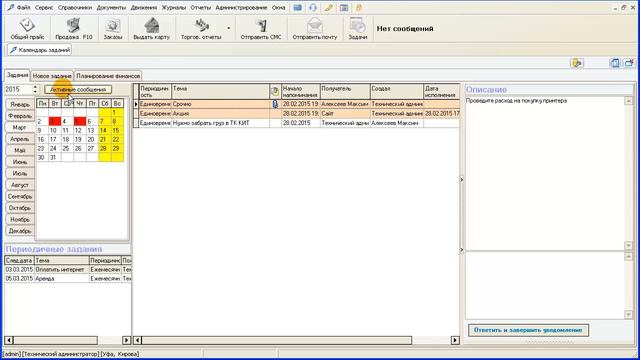Click the 2015 year input field
The width and height of the screenshot is (640, 360).
point(18,89)
